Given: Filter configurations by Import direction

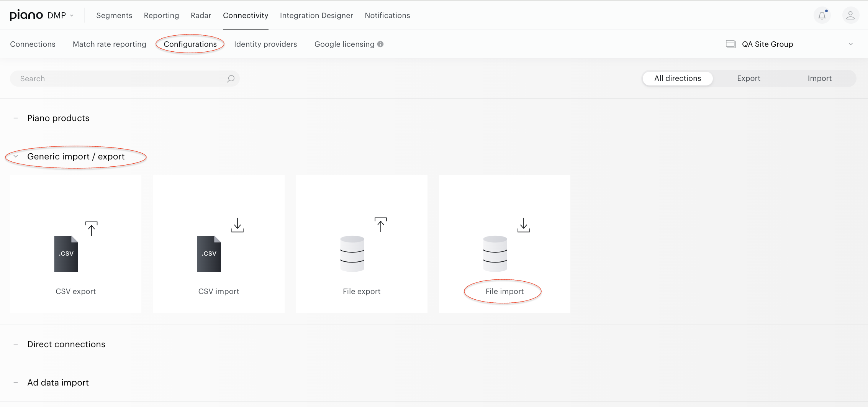Looking at the screenshot, I should (819, 78).
